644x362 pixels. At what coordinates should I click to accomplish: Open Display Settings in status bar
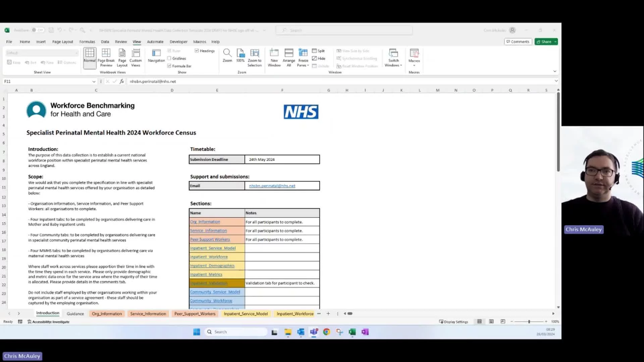[x=453, y=322]
